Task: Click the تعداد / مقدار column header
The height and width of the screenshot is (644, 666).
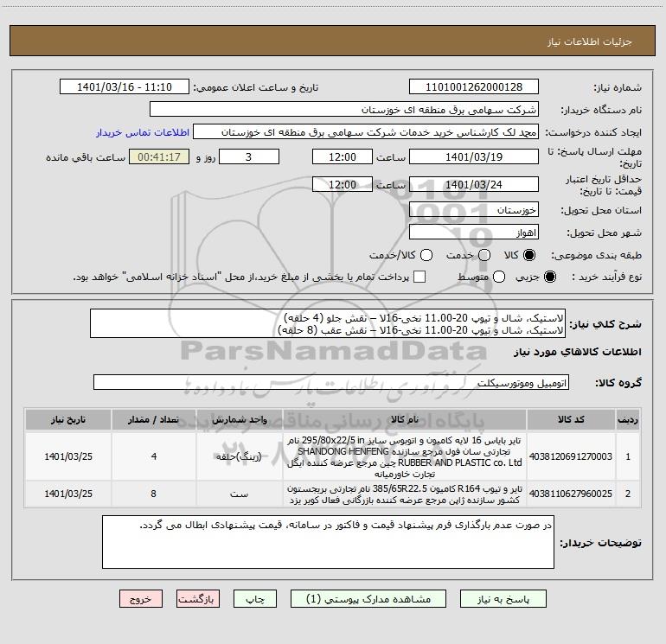Action: click(154, 420)
